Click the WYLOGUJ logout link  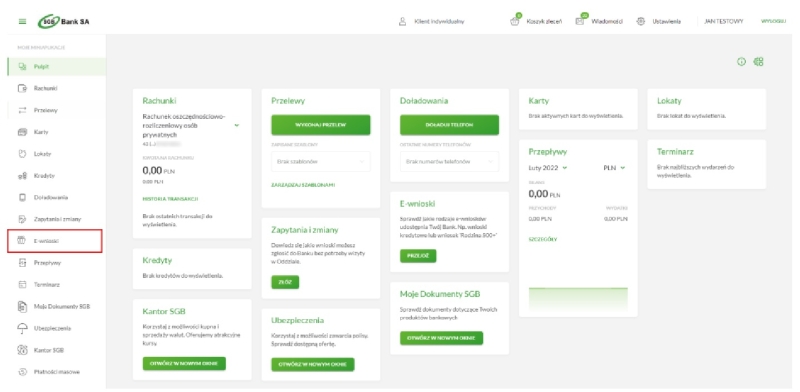(x=773, y=21)
